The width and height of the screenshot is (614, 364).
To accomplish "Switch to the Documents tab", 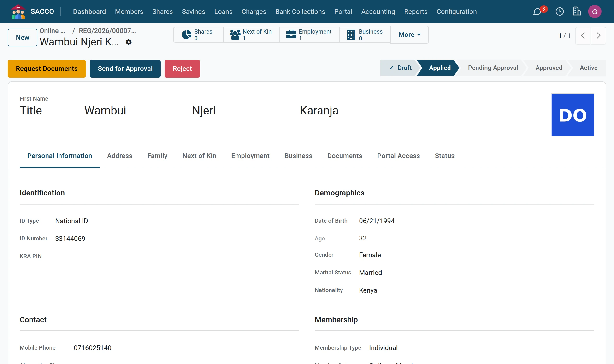I will click(x=345, y=156).
